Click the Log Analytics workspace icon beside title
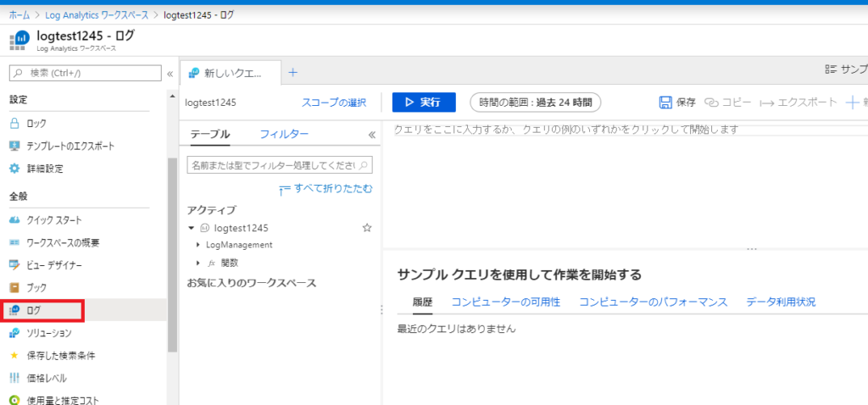Image resolution: width=868 pixels, height=405 pixels. pos(19,42)
